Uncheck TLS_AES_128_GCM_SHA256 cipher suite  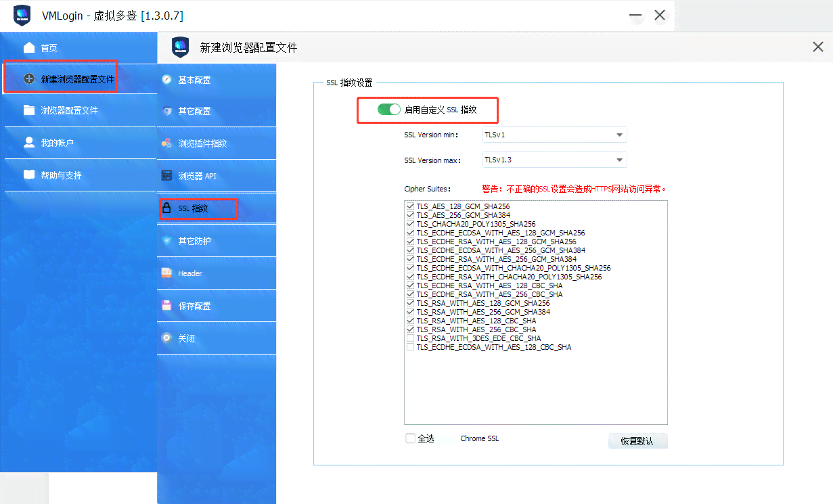[410, 206]
